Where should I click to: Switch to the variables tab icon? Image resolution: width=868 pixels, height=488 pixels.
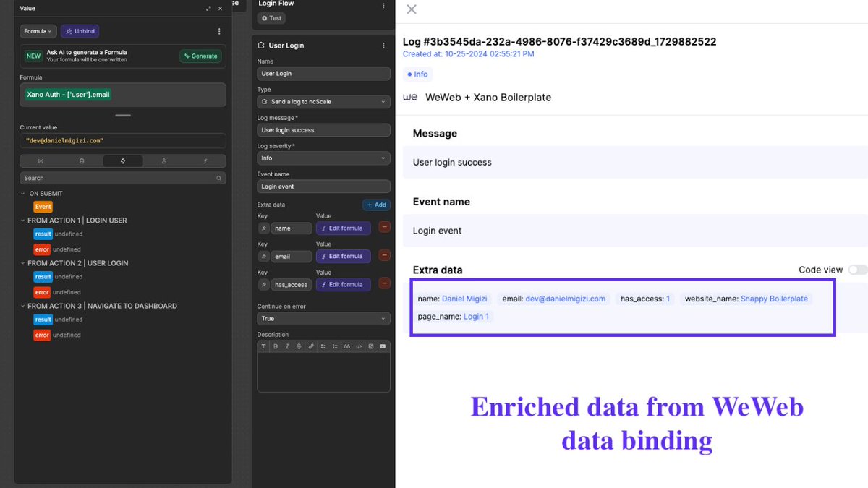41,160
